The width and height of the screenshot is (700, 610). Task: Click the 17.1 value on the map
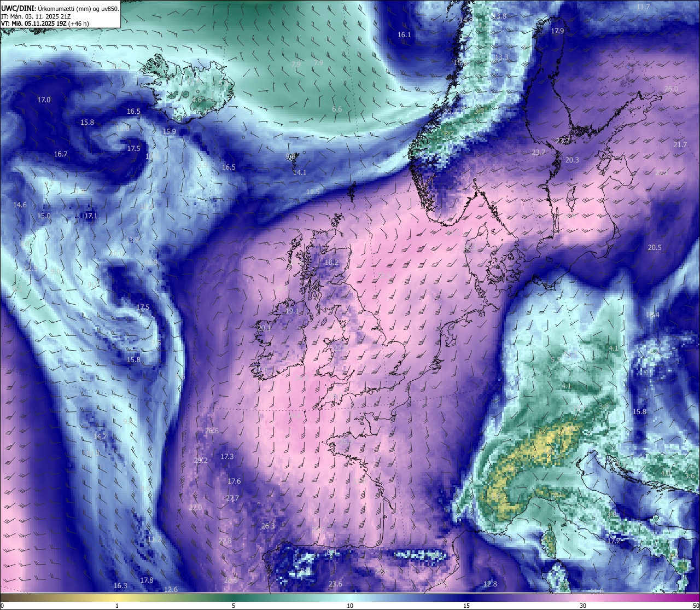[91, 216]
